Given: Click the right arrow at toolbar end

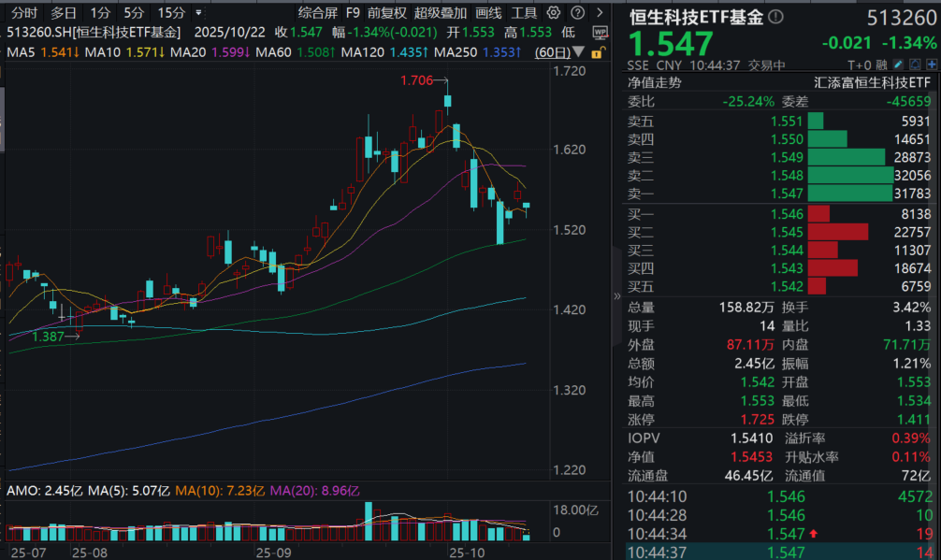Looking at the screenshot, I should coord(598,13).
